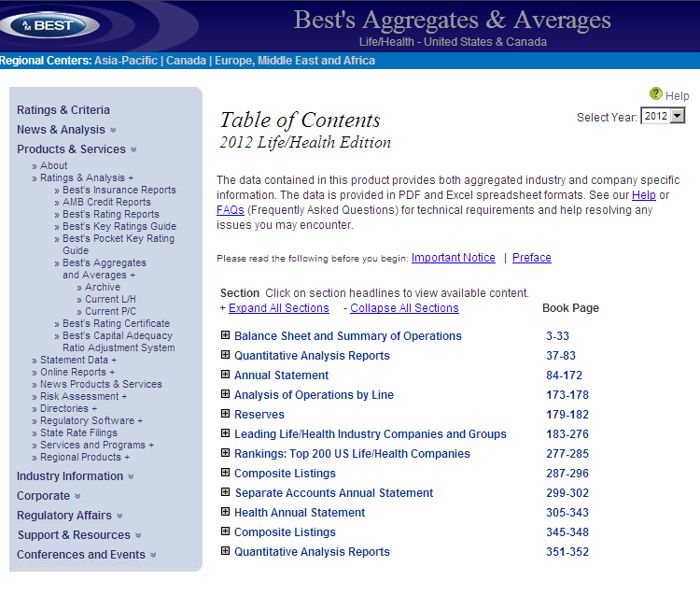Image resolution: width=700 pixels, height=595 pixels.
Task: Expand the Annual Statement plus box
Action: click(x=226, y=375)
